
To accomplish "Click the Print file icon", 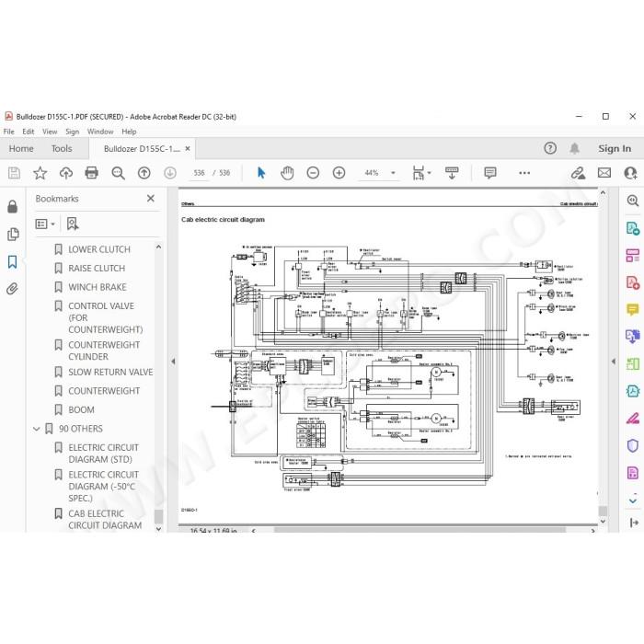I will tap(91, 173).
